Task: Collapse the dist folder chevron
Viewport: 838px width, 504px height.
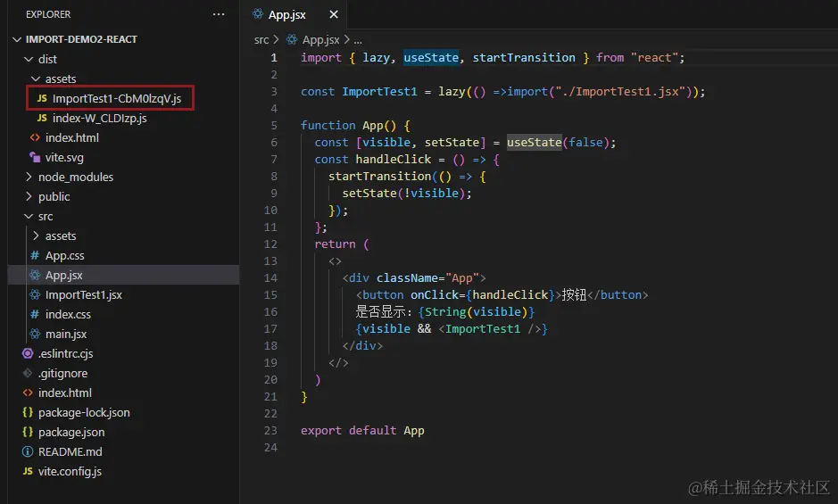Action: point(29,60)
